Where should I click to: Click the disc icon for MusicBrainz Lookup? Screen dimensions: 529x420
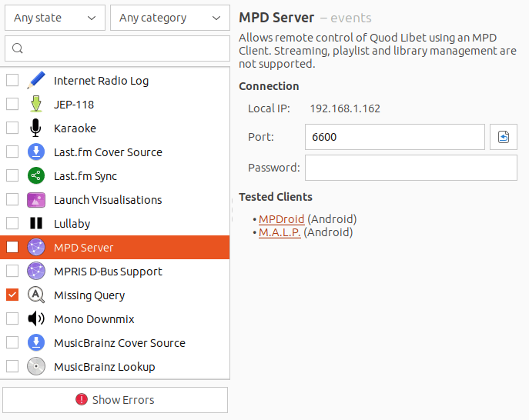pos(36,366)
